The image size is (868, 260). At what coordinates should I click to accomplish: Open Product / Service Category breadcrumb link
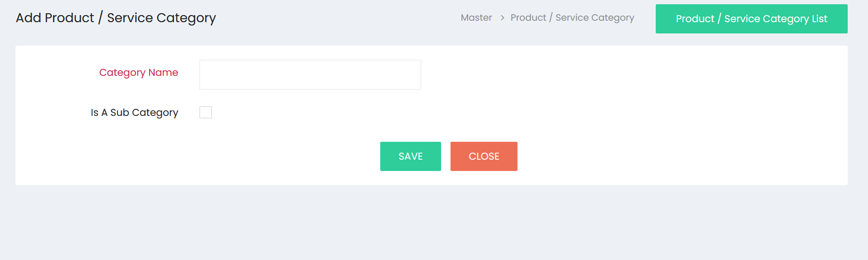click(x=572, y=17)
